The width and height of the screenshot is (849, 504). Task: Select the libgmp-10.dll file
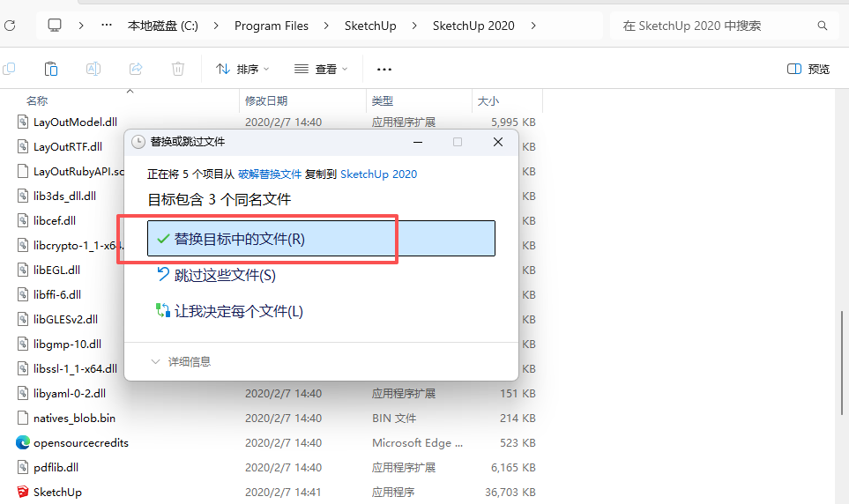click(67, 344)
